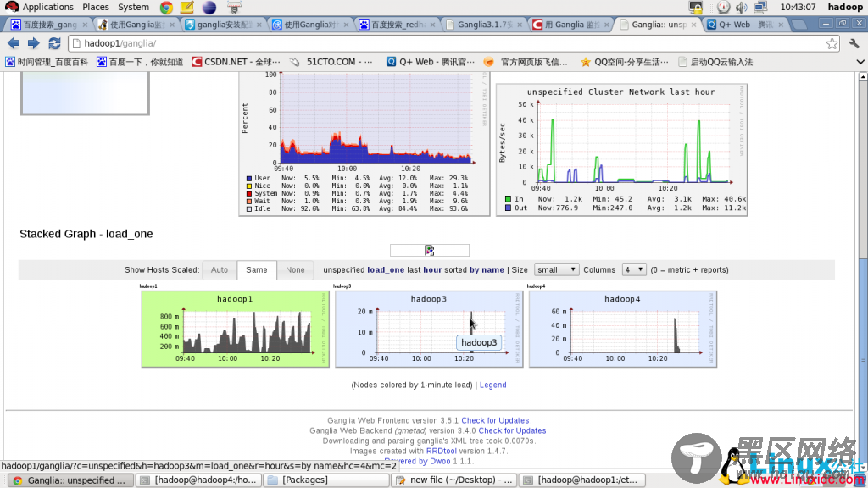This screenshot has height=488, width=868.
Task: Open the hadoop4 load_one graph
Action: (x=623, y=330)
